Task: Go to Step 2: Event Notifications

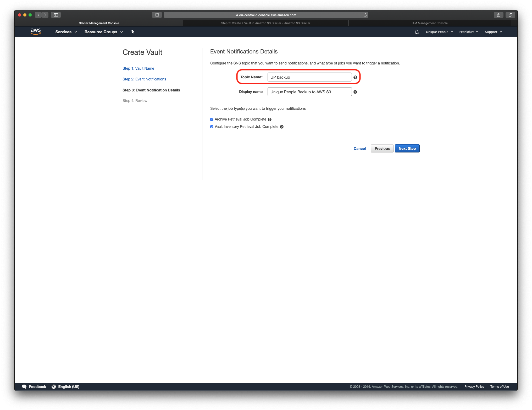Action: pos(144,79)
